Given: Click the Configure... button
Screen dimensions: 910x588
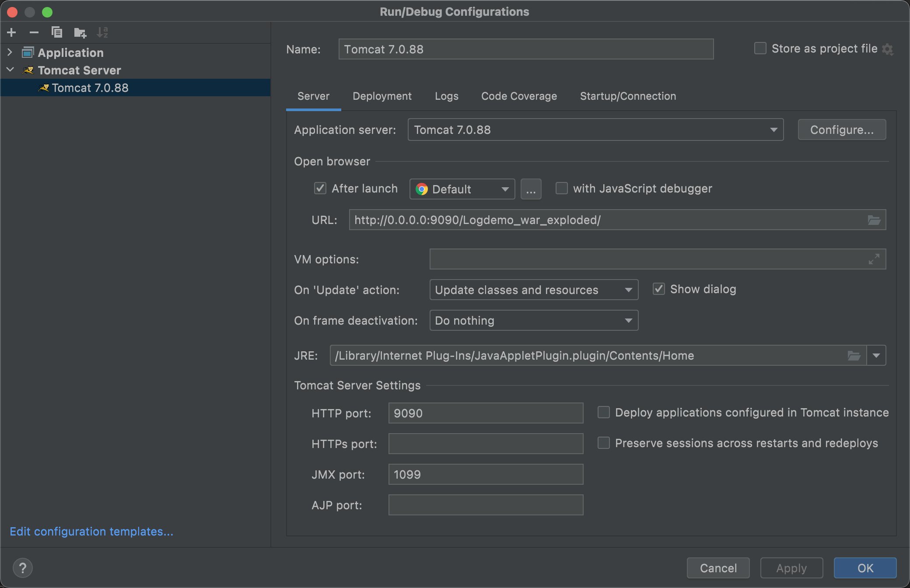Looking at the screenshot, I should click(842, 129).
